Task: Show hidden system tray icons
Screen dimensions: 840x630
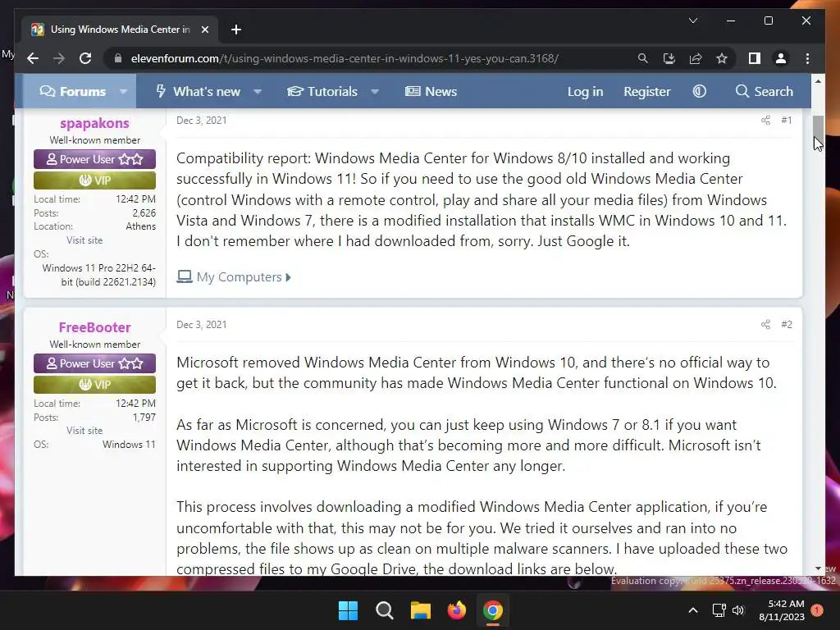Action: (692, 610)
